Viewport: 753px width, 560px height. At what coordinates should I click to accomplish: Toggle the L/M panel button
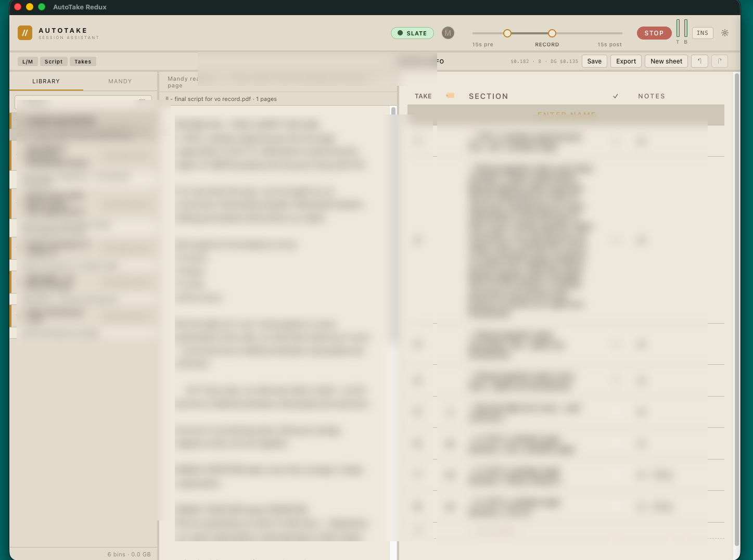[x=28, y=61]
